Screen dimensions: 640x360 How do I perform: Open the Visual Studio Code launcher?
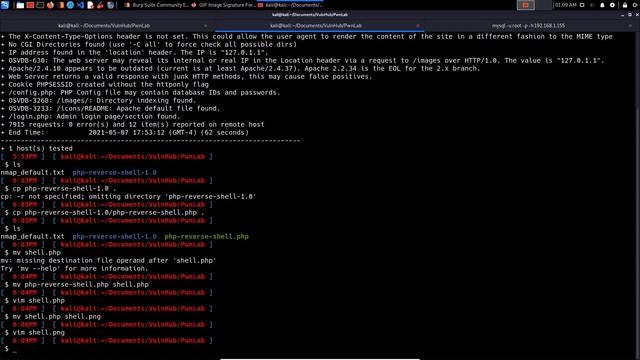[x=80, y=5]
